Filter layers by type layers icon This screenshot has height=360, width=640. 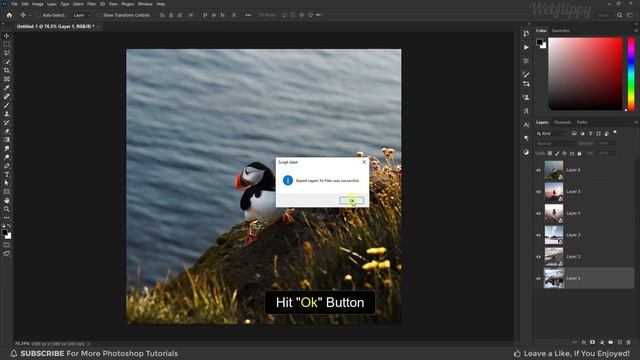[590, 133]
